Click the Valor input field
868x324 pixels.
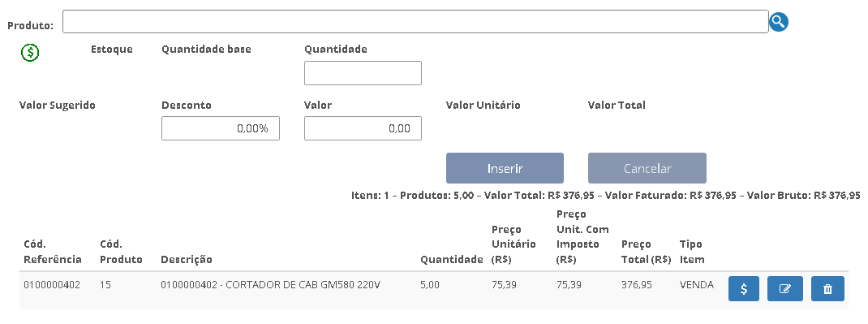363,128
